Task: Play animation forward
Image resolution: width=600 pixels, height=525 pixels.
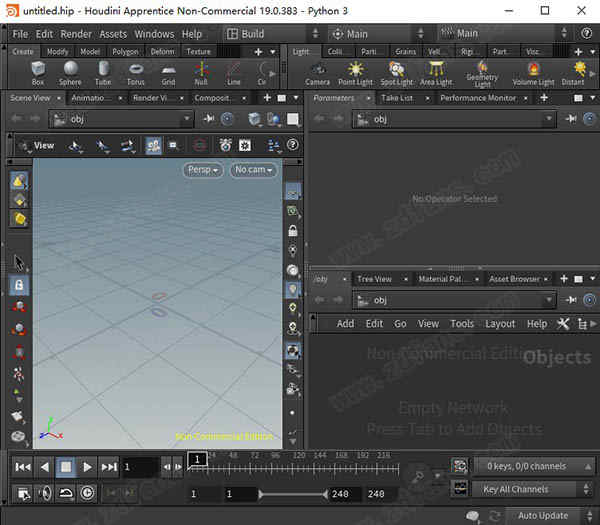Action: (x=87, y=467)
